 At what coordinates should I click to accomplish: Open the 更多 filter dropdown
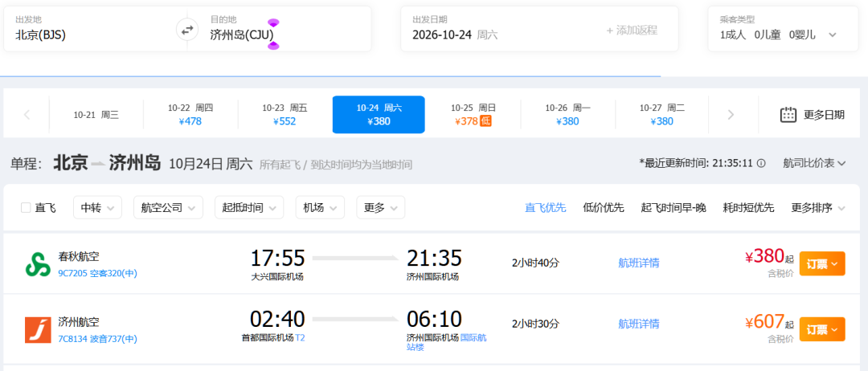[380, 208]
